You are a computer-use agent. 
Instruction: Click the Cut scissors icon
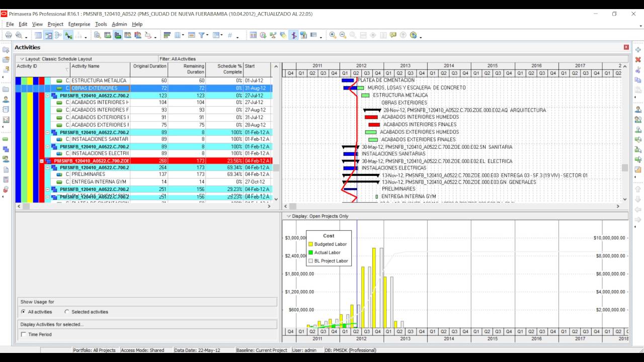(x=638, y=70)
